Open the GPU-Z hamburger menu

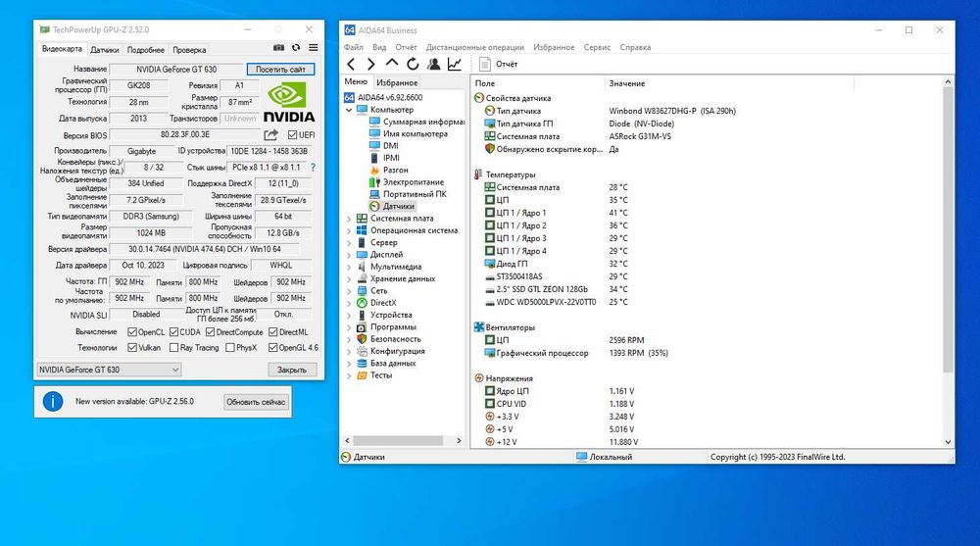click(x=314, y=47)
